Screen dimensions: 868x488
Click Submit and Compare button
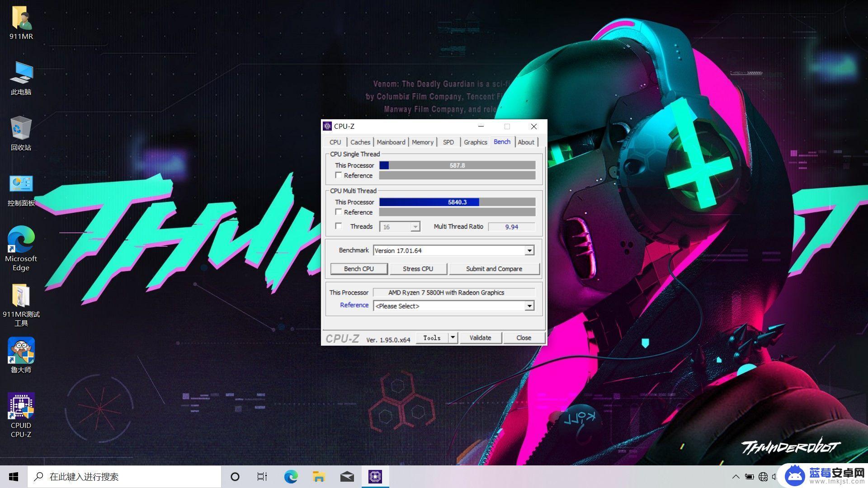pyautogui.click(x=494, y=268)
